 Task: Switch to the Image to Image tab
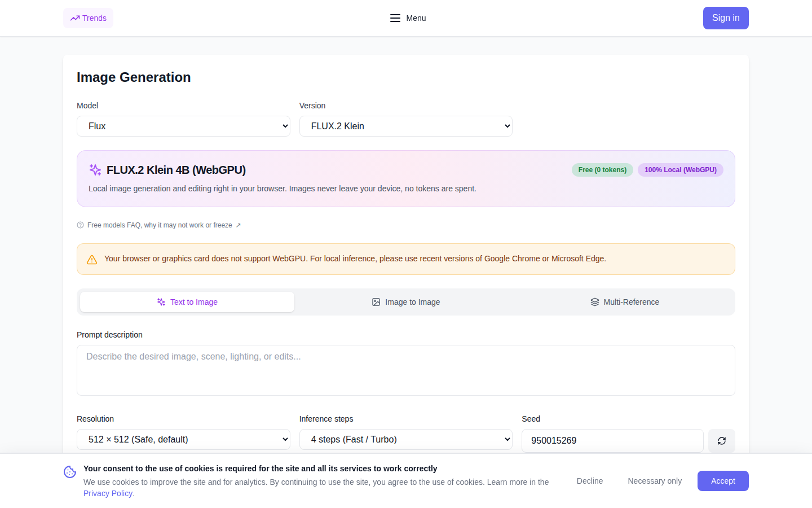406,302
